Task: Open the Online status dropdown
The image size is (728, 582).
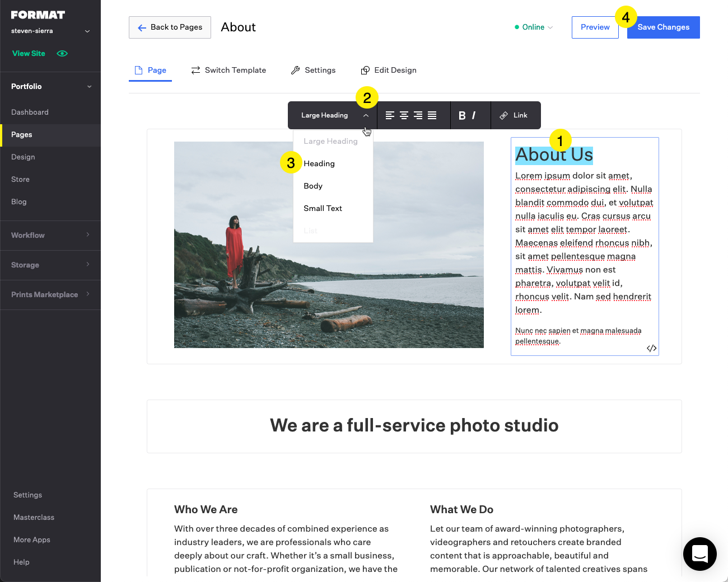Action: click(533, 27)
